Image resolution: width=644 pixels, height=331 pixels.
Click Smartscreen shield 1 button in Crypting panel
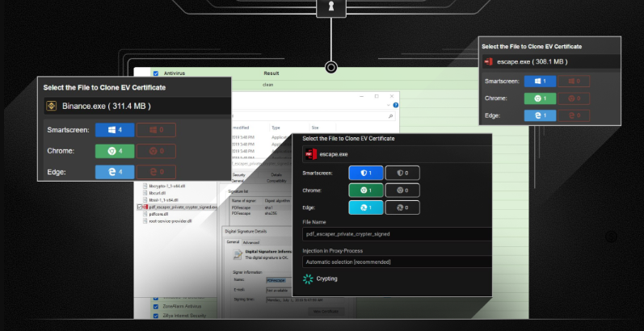tap(366, 173)
